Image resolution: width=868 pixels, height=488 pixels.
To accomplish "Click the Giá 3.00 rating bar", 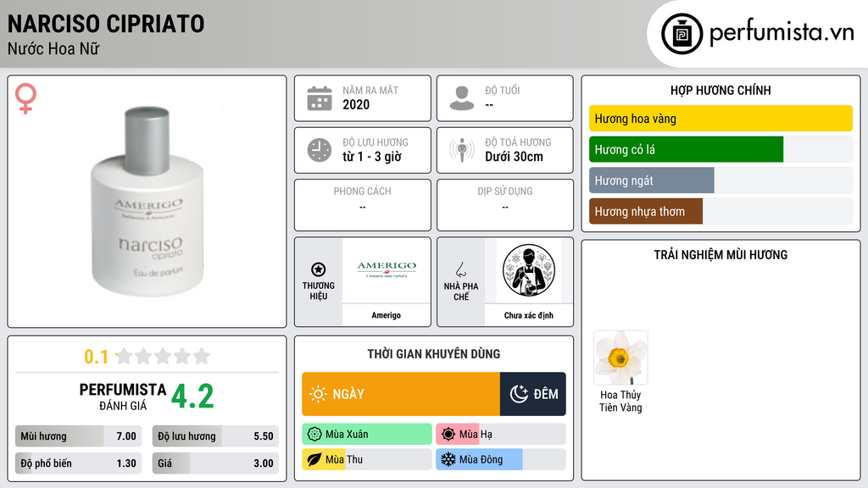I will pos(215,463).
